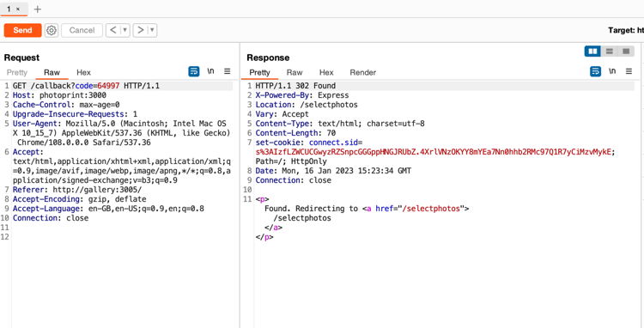Open the forward history dropdown arrow

152,30
